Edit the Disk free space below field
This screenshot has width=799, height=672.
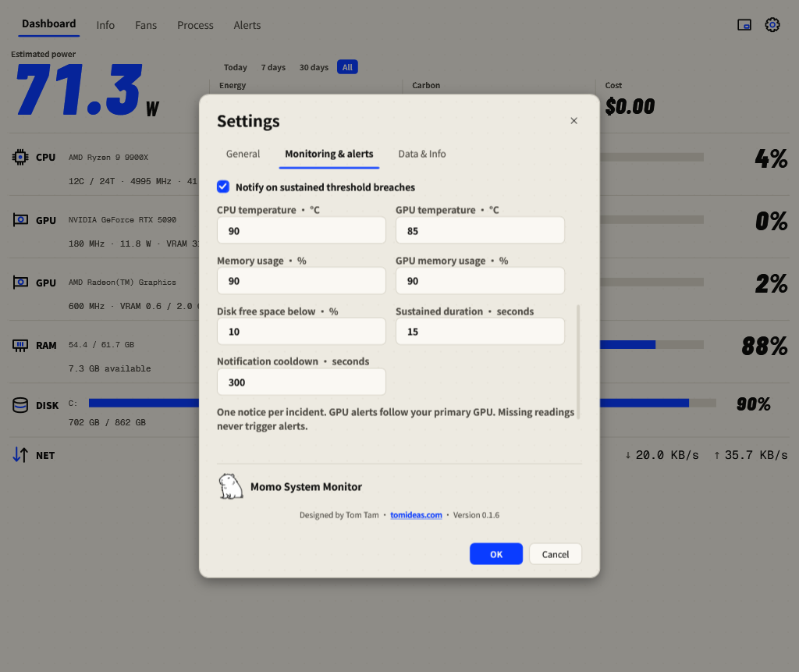301,332
